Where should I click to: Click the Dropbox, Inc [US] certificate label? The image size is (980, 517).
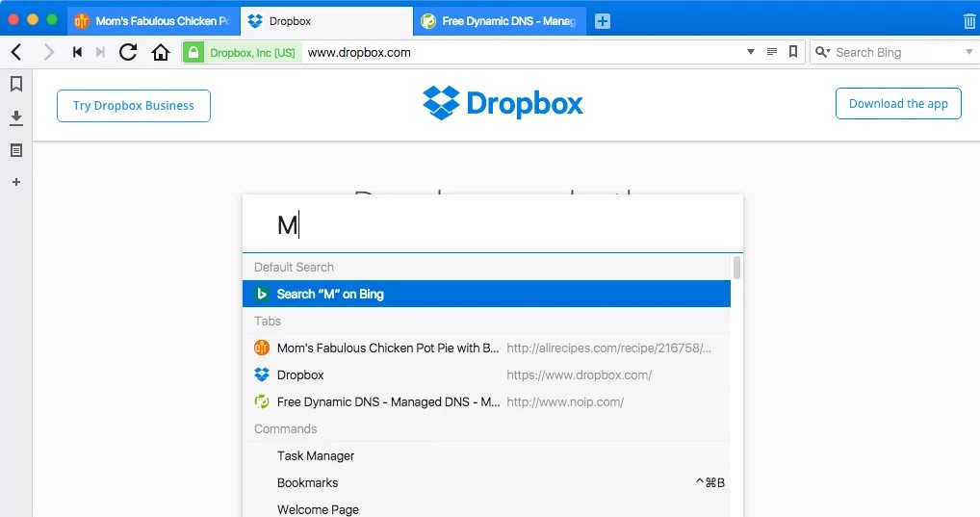(x=252, y=53)
